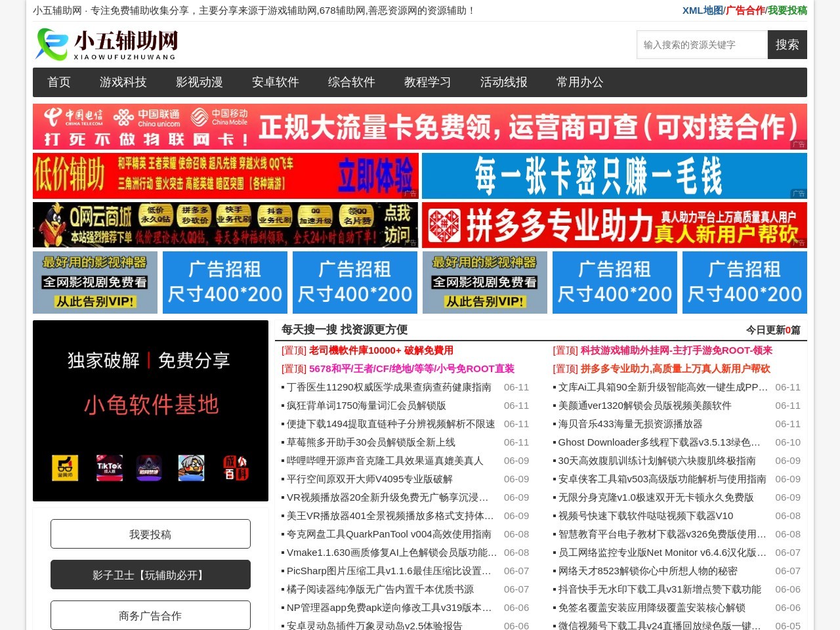Screen dimensions: 840x630
Task: Open 智慧教育平台电子教材下载器 article
Action: click(x=662, y=534)
